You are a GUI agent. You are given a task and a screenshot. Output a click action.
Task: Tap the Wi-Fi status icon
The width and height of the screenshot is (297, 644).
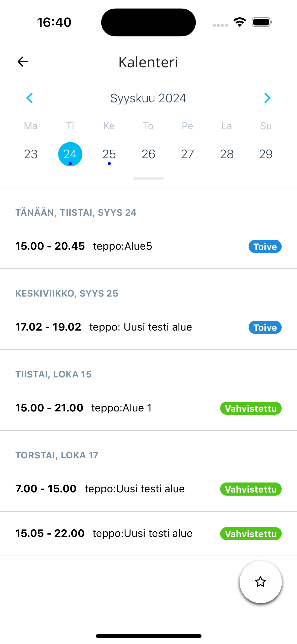(x=240, y=22)
